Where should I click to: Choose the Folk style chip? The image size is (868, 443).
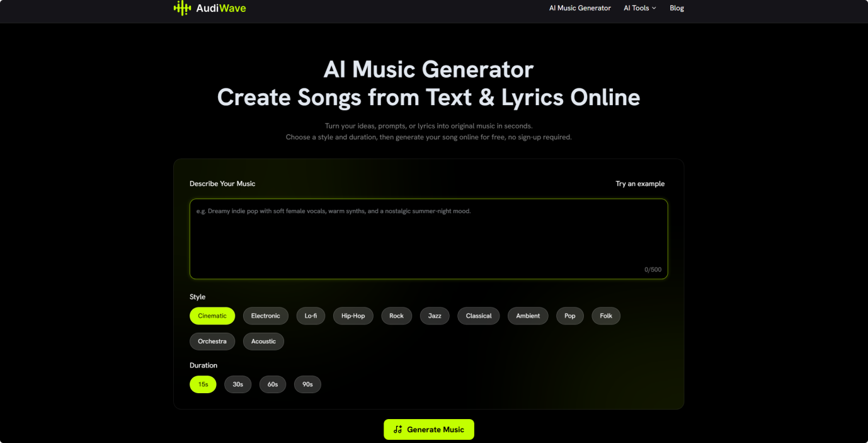tap(606, 316)
